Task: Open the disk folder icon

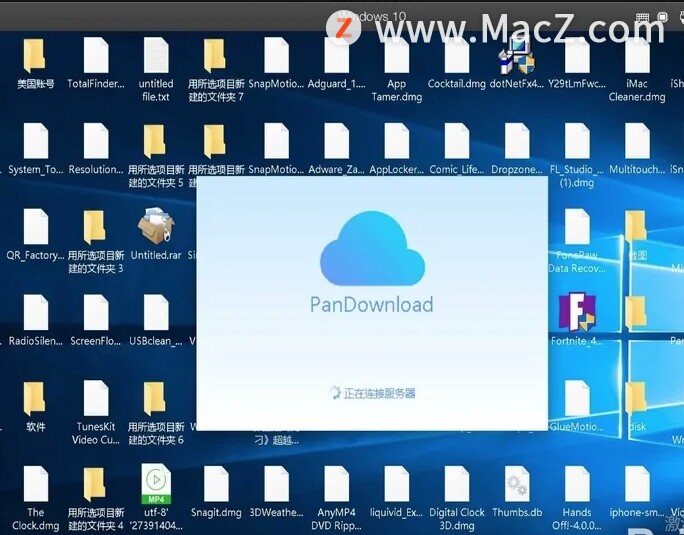Action: pyautogui.click(x=636, y=398)
